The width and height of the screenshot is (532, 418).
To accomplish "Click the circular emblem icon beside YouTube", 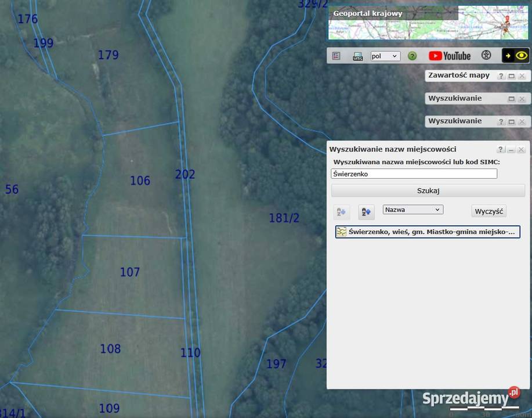I will tap(486, 56).
